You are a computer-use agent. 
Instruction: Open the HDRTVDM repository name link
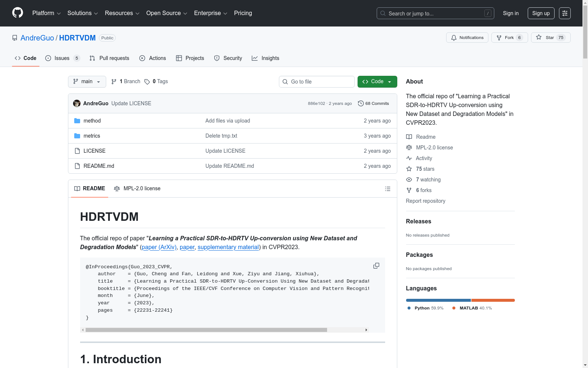pos(77,38)
